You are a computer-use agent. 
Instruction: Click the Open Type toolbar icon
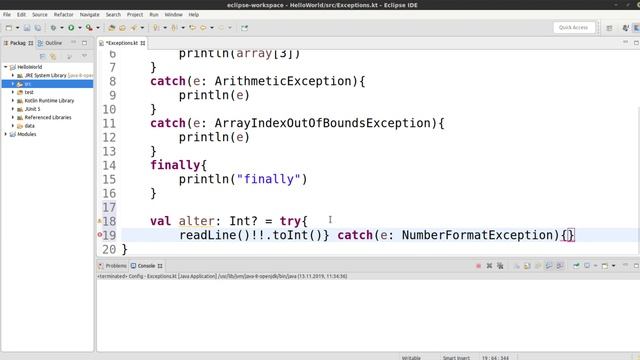[x=111, y=28]
